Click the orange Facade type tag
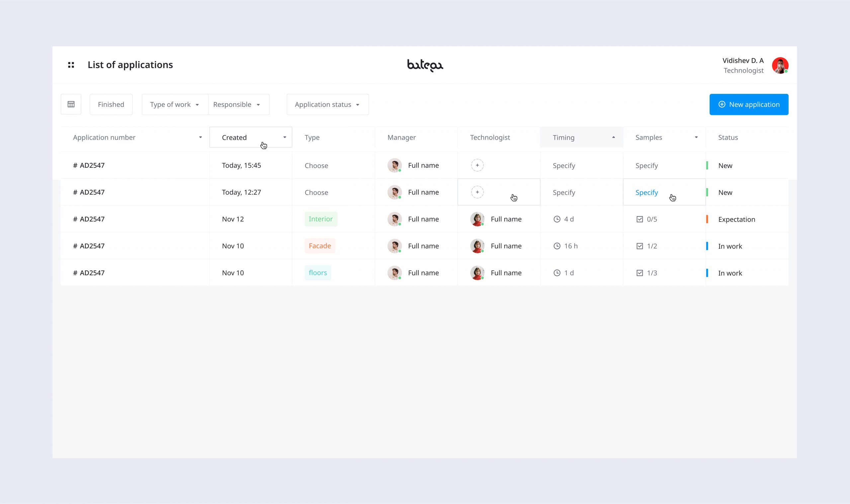850x504 pixels. 319,246
